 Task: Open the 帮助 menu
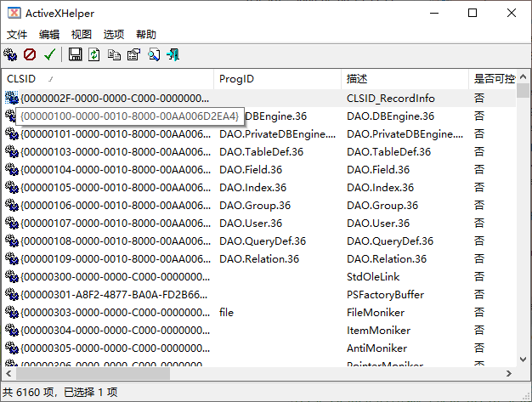pyautogui.click(x=146, y=34)
